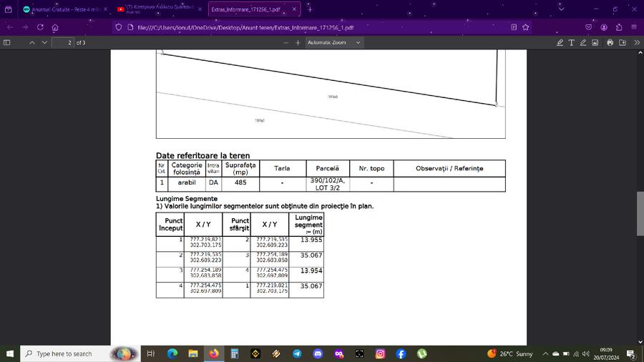Toggle the PDF viewer sidebar

tap(7, 42)
